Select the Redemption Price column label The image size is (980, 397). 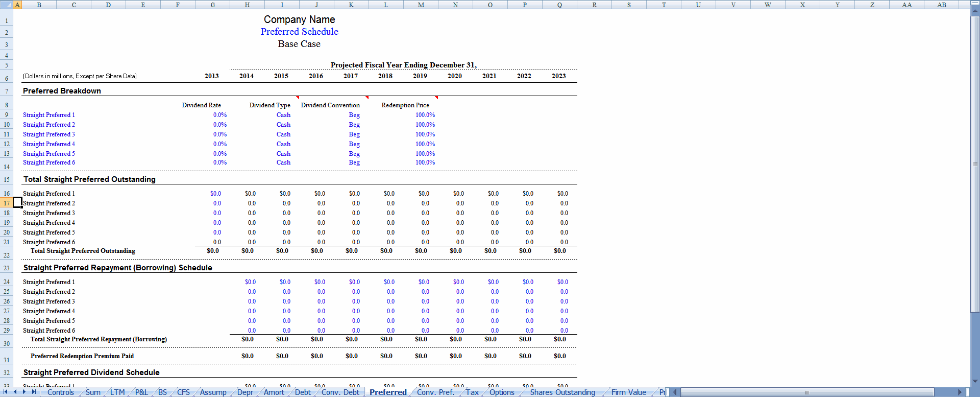tap(405, 105)
